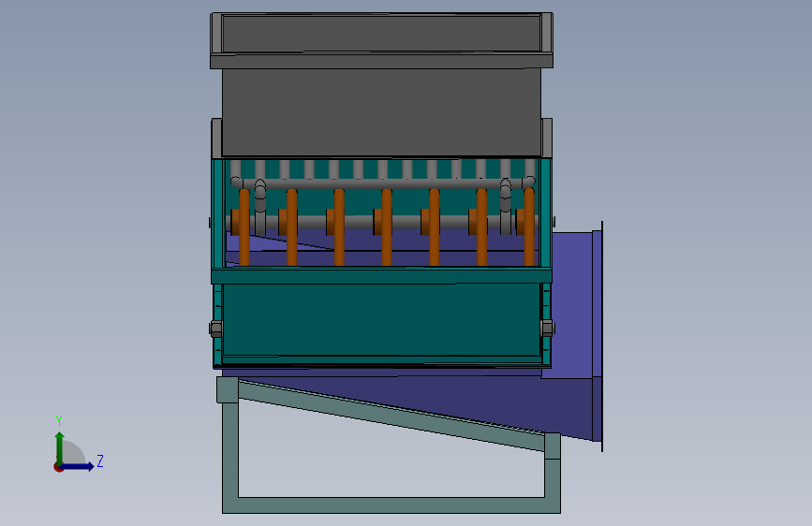812x526 pixels.
Task: Click the 'Z' axis label text
Action: point(100,460)
